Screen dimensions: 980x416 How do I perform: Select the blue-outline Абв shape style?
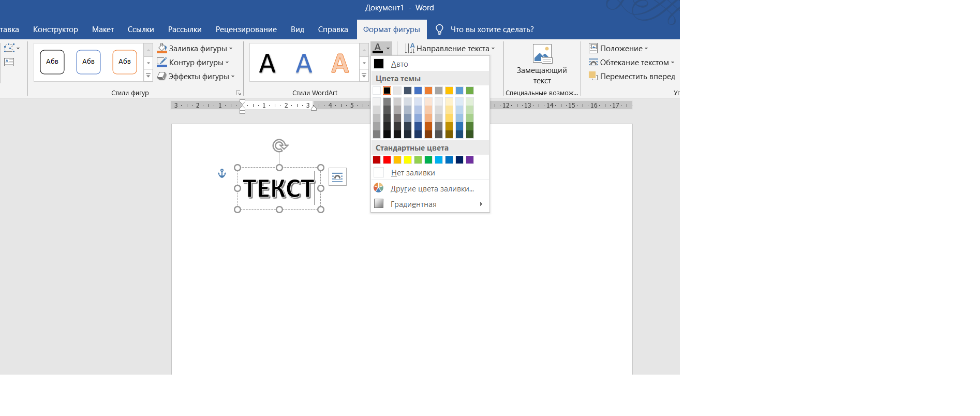pyautogui.click(x=88, y=62)
